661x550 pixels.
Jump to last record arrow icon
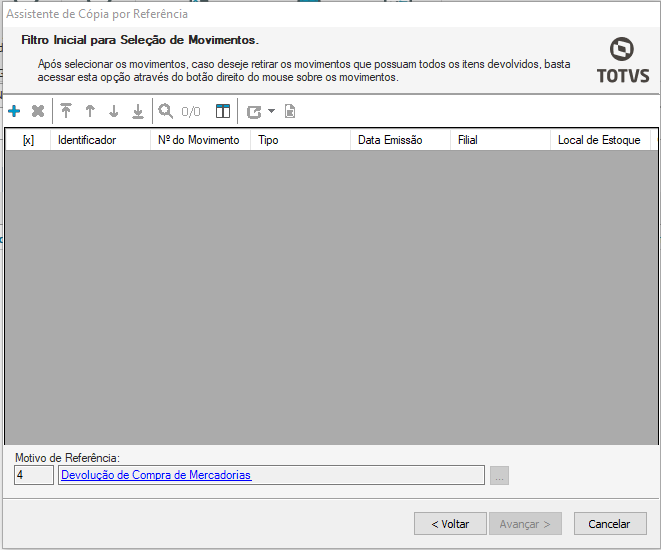click(138, 111)
